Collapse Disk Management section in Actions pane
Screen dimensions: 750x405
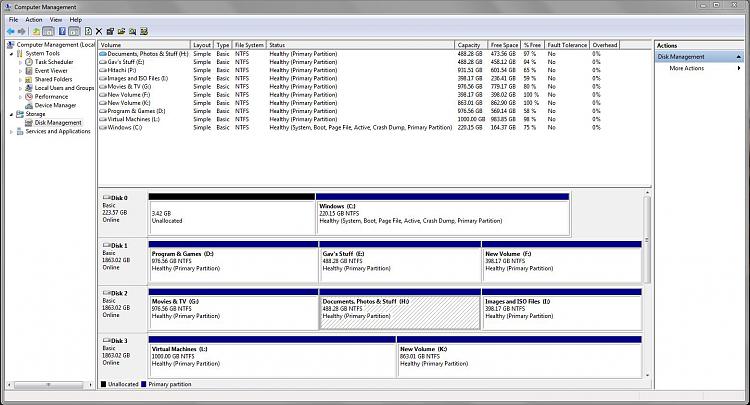(739, 57)
